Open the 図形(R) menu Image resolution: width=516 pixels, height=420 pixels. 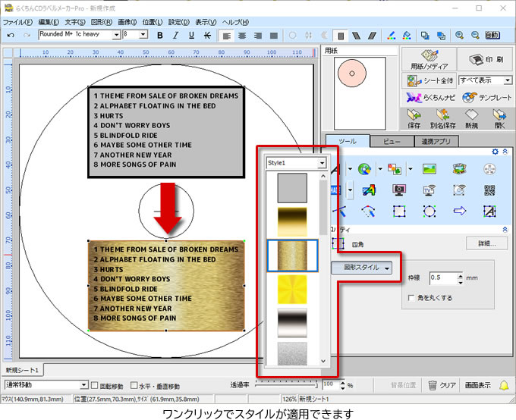click(x=102, y=22)
